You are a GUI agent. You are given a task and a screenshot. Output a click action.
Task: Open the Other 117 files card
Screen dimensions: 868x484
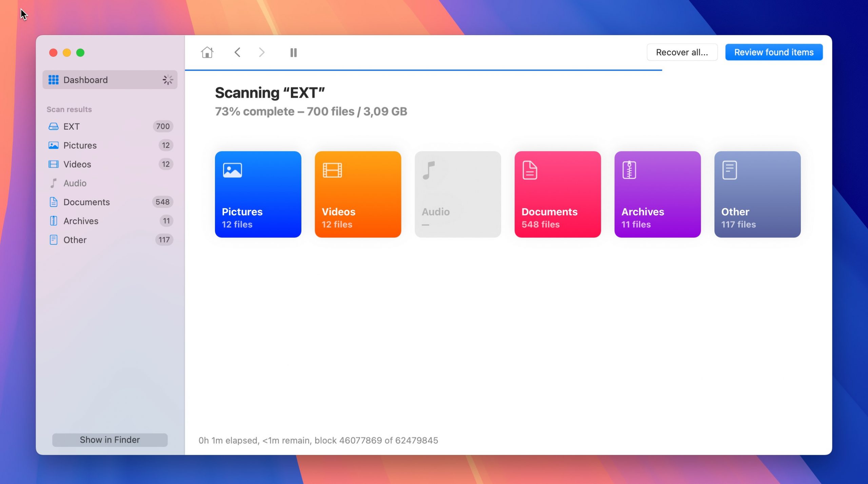tap(757, 194)
